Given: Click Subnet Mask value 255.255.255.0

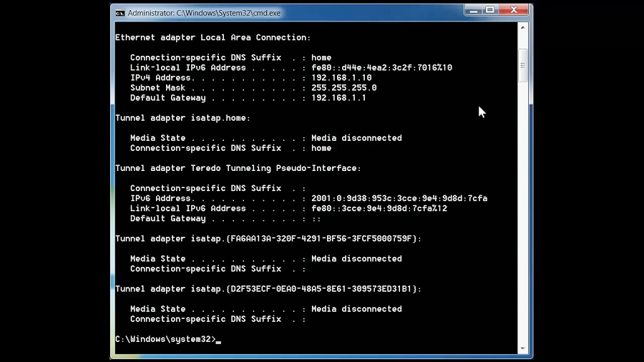Looking at the screenshot, I should click(x=343, y=88).
